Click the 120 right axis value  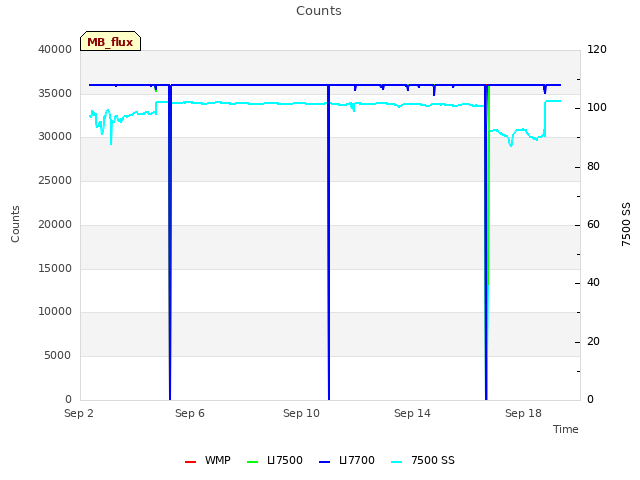pos(597,49)
